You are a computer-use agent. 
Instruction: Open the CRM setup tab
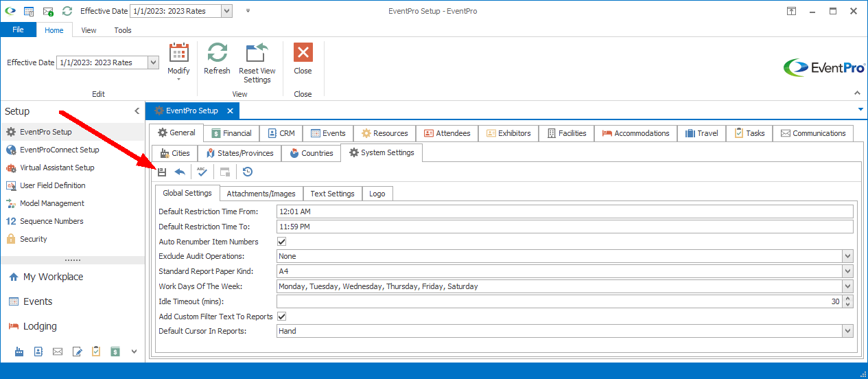click(281, 133)
